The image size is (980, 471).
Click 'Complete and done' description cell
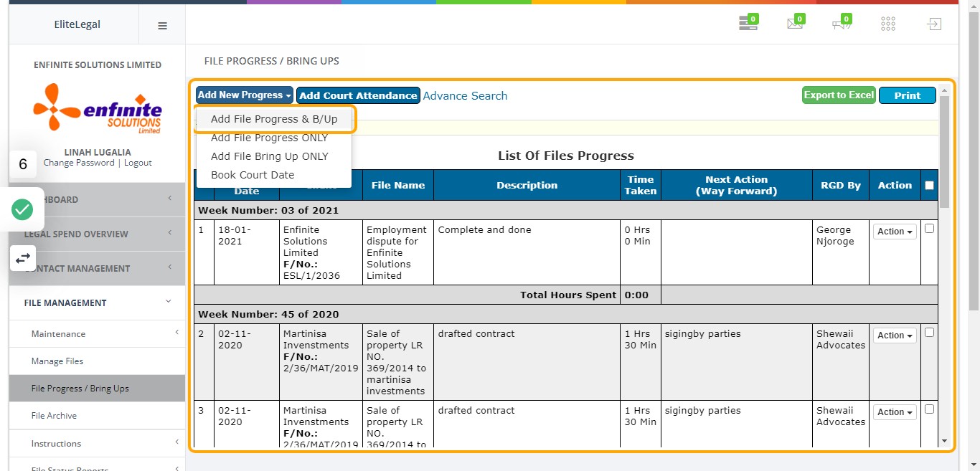(527, 252)
